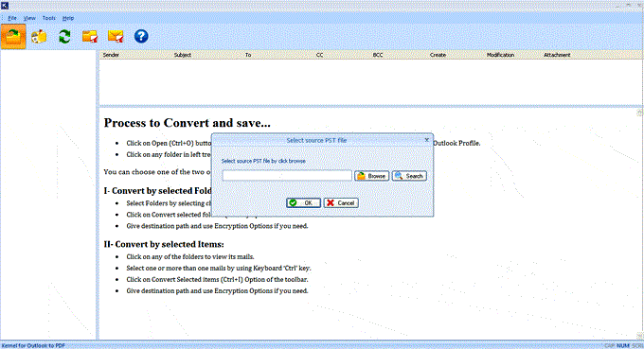Image resolution: width=644 pixels, height=349 pixels.
Task: Click the To column header
Action: [x=248, y=55]
